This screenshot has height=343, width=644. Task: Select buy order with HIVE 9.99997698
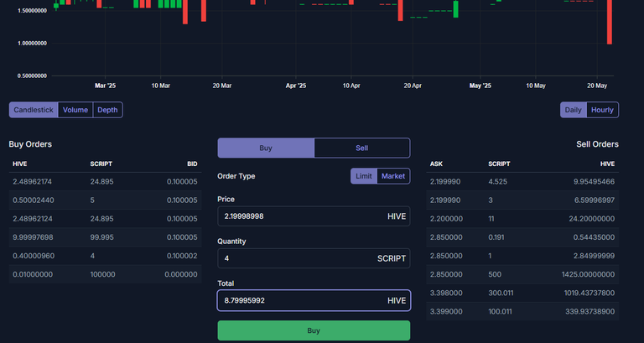point(105,237)
